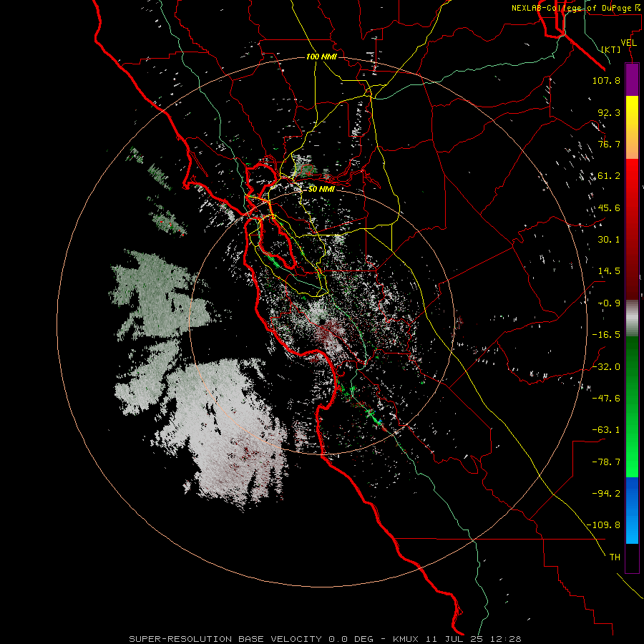Click the -109.8 velocity scale value
The image size is (644, 644).
(x=603, y=525)
